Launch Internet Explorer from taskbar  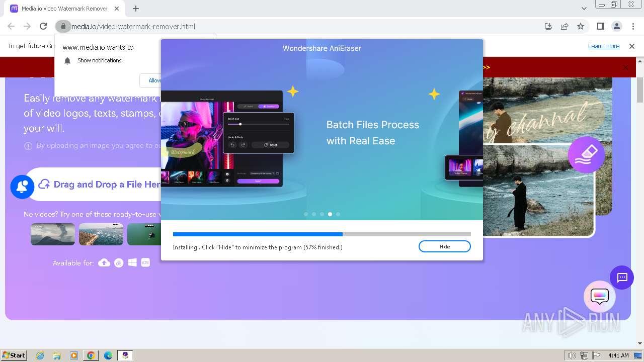[x=40, y=355]
